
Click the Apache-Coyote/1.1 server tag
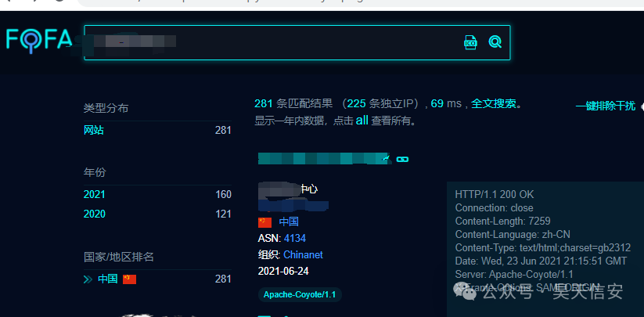coord(300,294)
